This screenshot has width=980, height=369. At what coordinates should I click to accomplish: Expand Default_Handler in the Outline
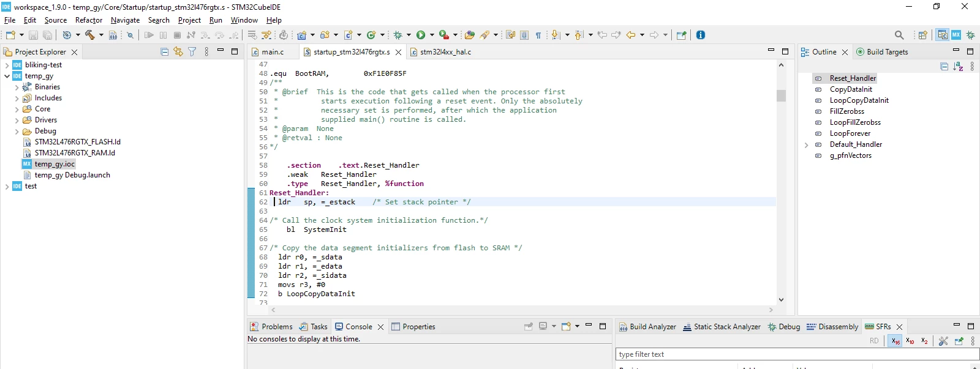[807, 144]
